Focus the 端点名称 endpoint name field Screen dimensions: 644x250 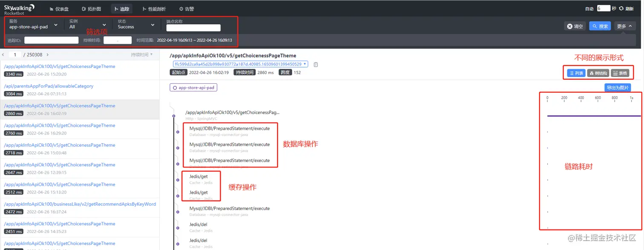coord(193,28)
